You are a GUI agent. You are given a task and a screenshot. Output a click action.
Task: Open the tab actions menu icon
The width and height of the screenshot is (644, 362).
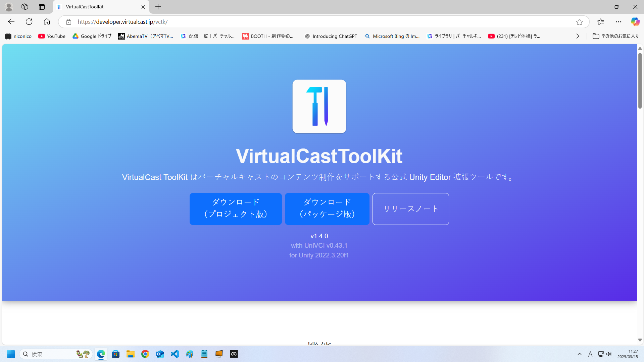coord(42,7)
